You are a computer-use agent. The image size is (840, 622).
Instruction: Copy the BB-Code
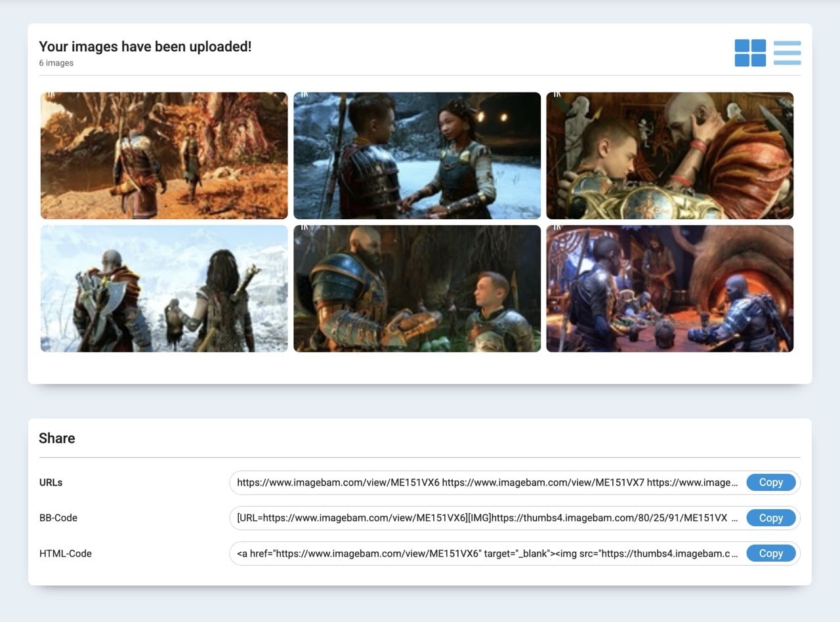point(771,518)
